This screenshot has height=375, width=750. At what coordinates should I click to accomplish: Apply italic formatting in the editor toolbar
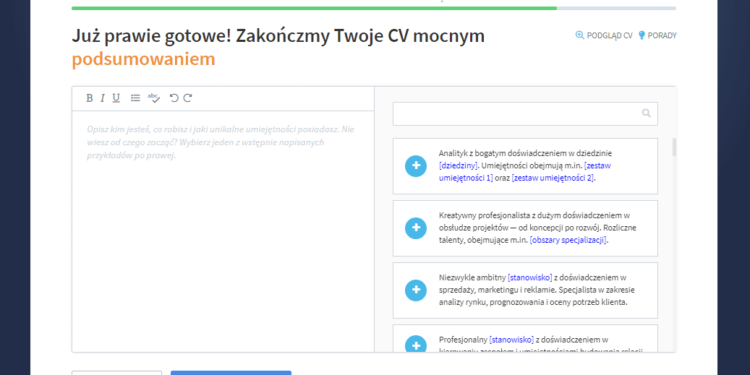pos(102,98)
